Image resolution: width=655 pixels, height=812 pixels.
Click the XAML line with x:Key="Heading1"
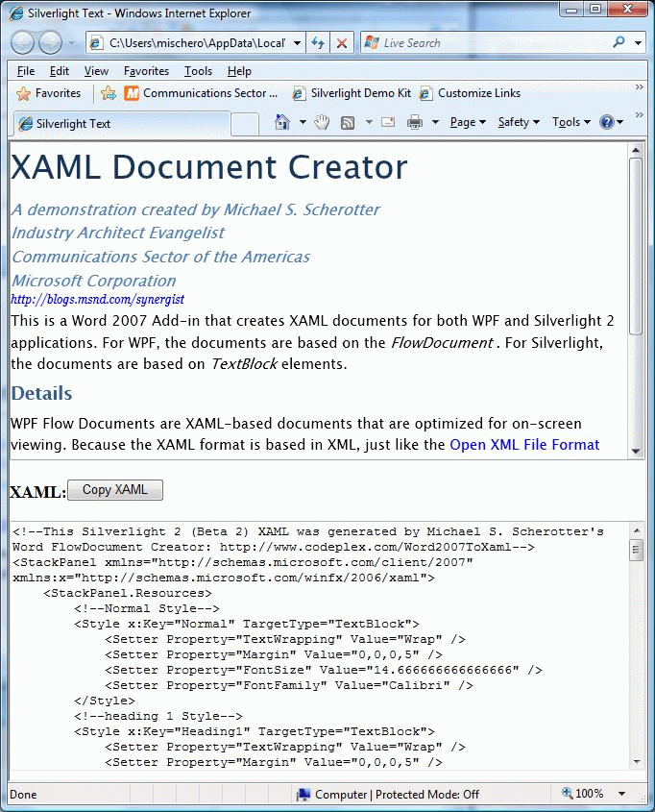[255, 731]
